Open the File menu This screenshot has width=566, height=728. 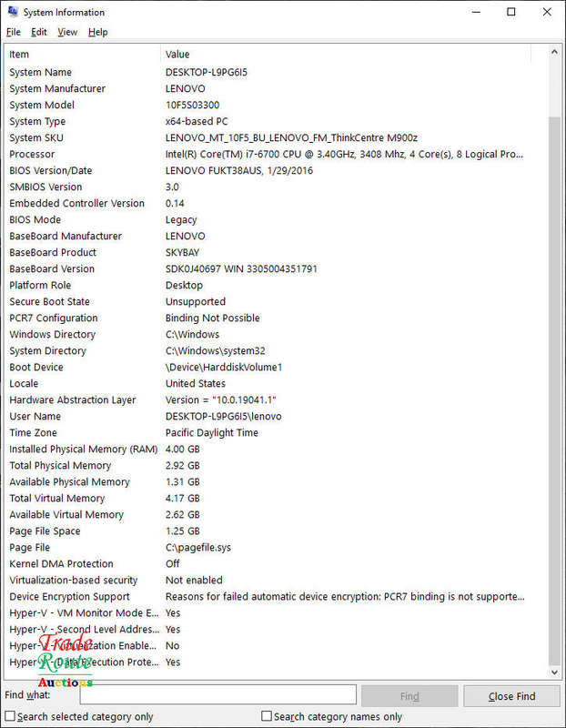(14, 32)
